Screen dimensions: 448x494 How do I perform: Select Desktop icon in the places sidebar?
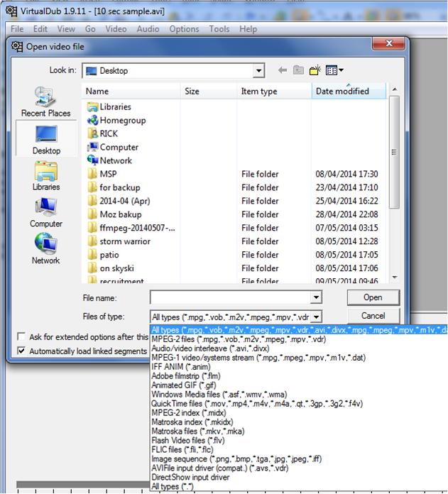[46, 134]
